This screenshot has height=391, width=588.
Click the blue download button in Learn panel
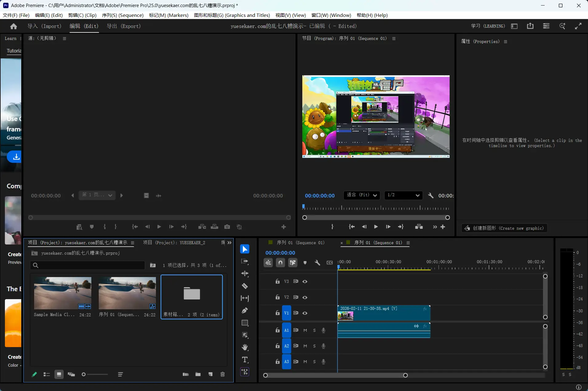click(x=14, y=157)
